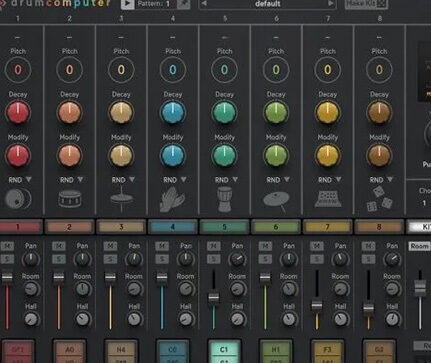Open the RND dropdown on channel 7
This screenshot has width=431, height=363.
(330, 180)
